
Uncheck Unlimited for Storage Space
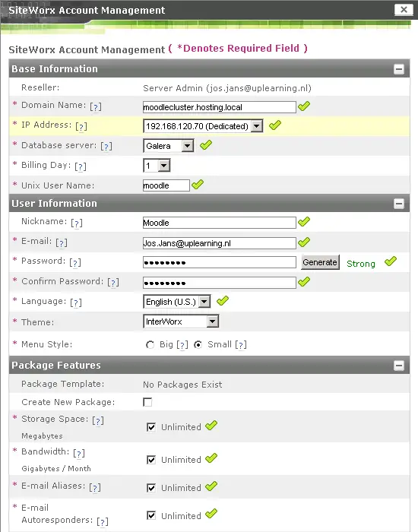point(151,427)
